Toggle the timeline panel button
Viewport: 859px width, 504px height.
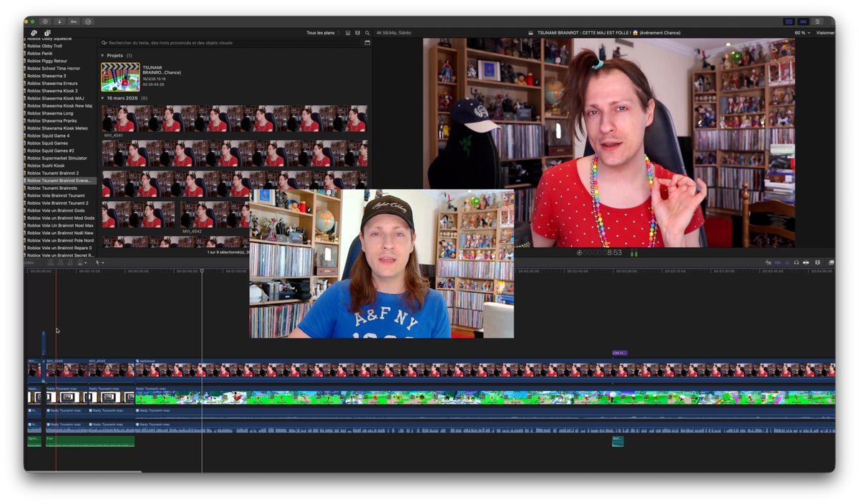tap(803, 21)
